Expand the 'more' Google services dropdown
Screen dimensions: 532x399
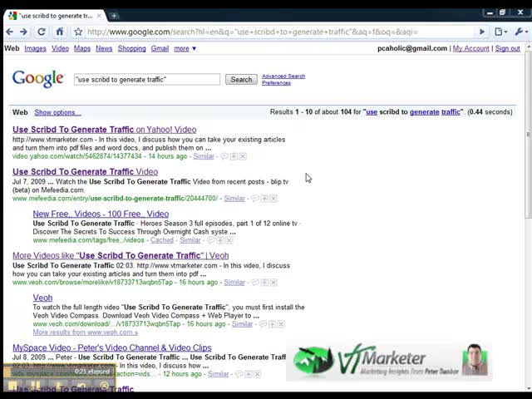185,48
